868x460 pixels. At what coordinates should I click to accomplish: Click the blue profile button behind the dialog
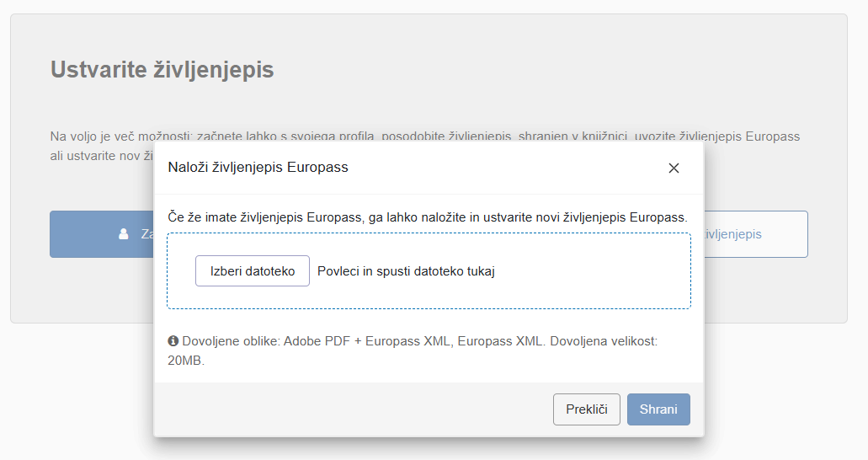pos(101,234)
